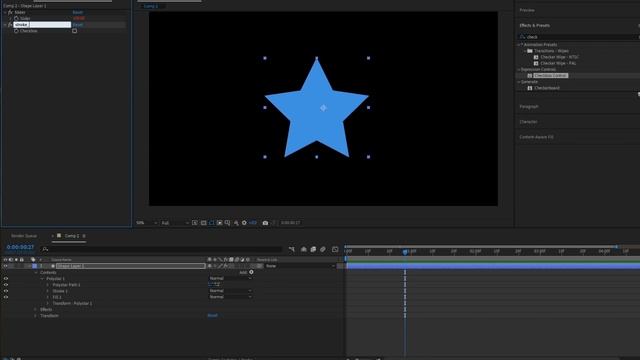Click the current timecode 0:00:00:27
The image size is (640, 360).
tap(20, 247)
